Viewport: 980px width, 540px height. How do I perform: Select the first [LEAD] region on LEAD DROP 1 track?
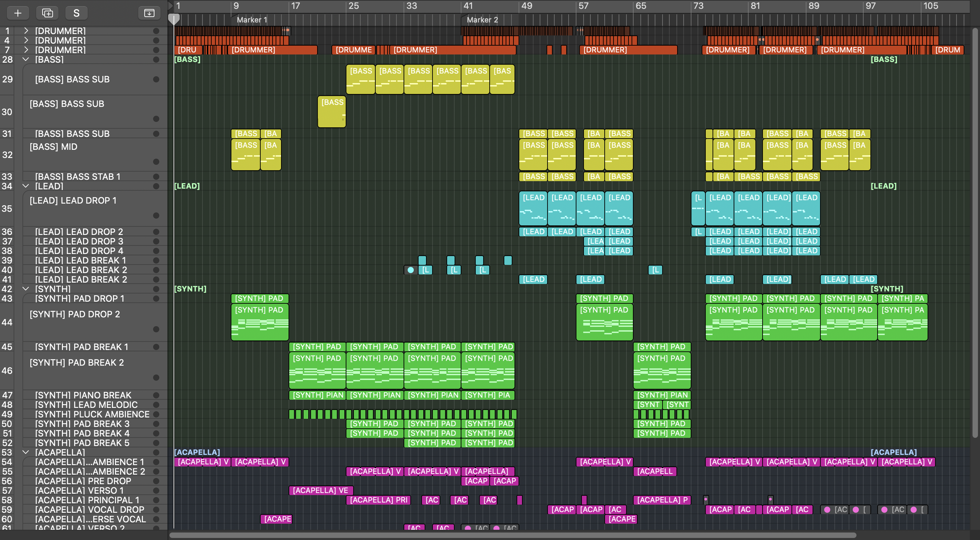(533, 208)
